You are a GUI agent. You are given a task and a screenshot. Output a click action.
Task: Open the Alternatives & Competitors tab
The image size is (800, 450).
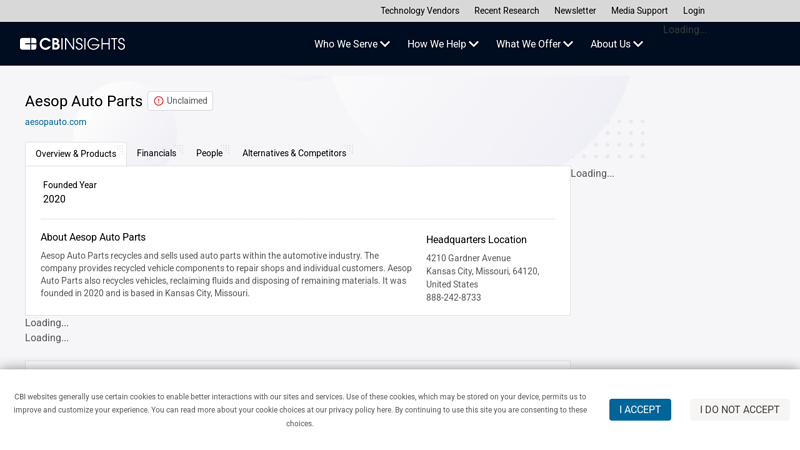pos(294,153)
